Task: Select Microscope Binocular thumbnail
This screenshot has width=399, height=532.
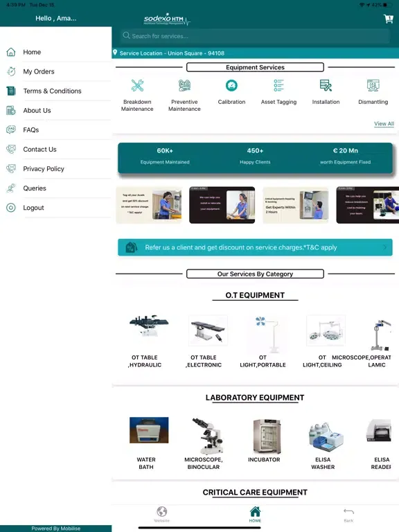Action: pos(208,436)
